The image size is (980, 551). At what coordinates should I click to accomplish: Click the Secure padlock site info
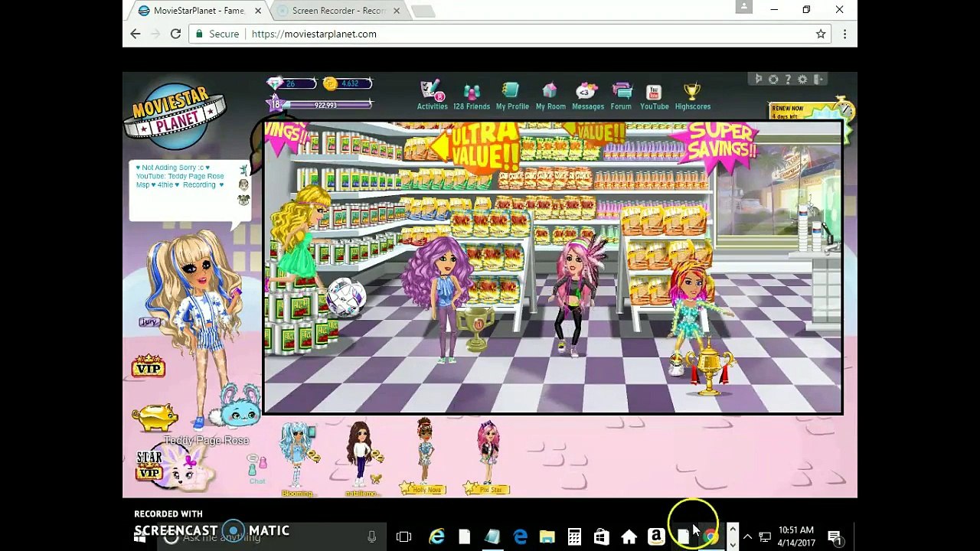tap(217, 34)
